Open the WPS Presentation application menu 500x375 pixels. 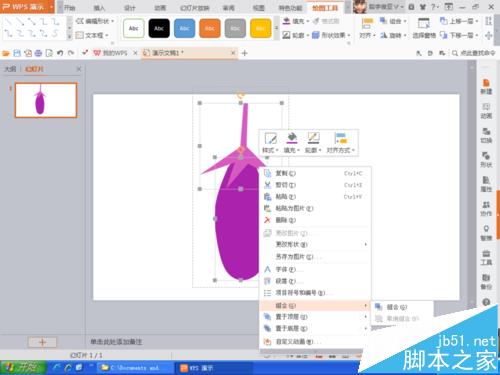pyautogui.click(x=27, y=7)
